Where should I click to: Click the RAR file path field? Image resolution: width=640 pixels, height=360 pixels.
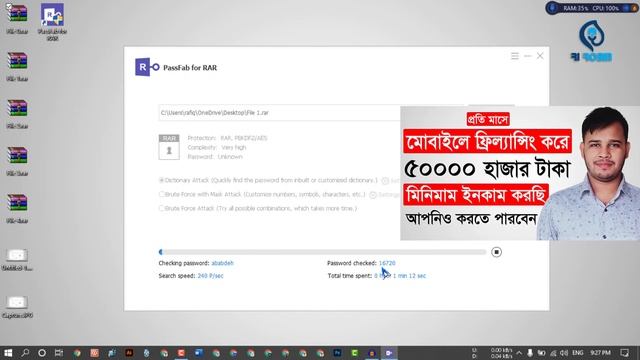[x=280, y=113]
